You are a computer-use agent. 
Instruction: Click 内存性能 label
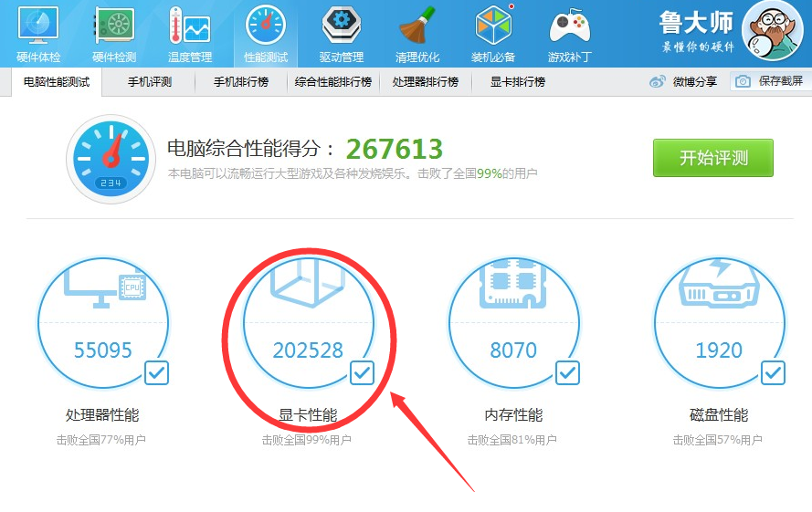(513, 414)
